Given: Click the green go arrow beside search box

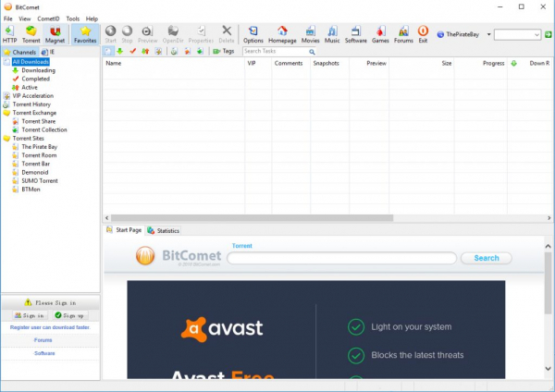Looking at the screenshot, I should [x=549, y=34].
